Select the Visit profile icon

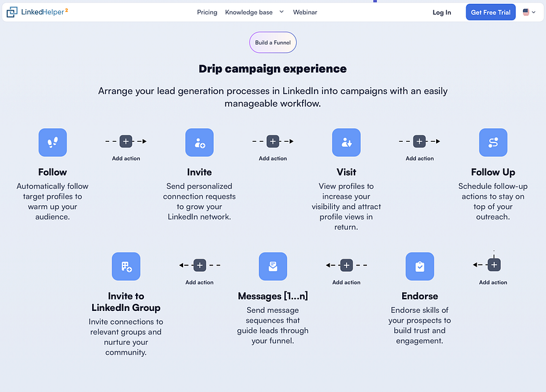tap(346, 142)
